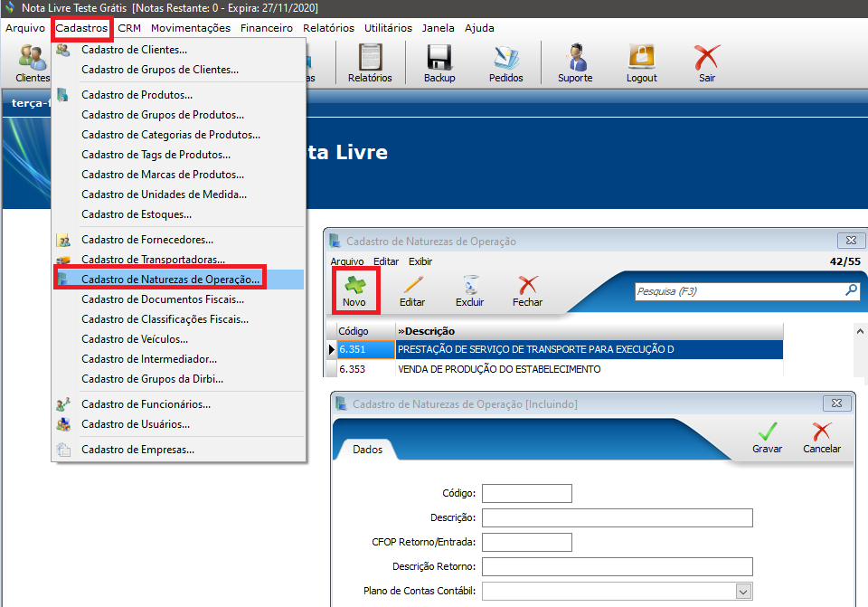
Task: Click the Suporte toolbar icon
Action: (x=575, y=61)
